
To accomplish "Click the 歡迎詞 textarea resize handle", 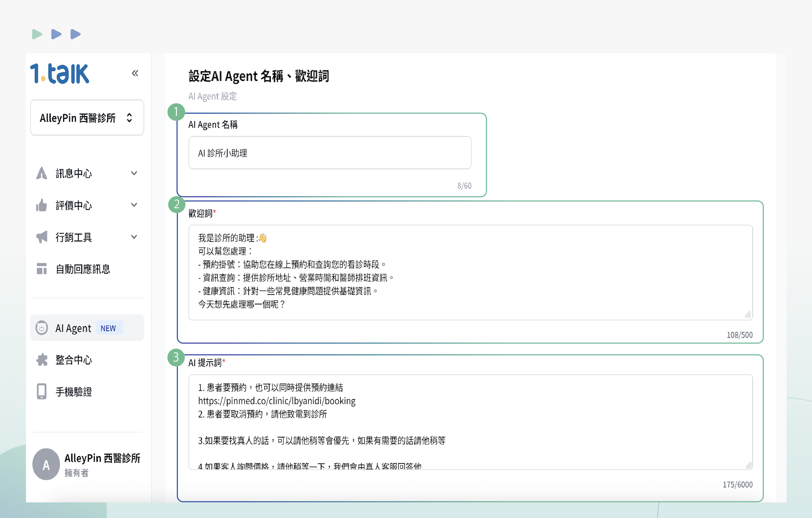I will tap(748, 315).
